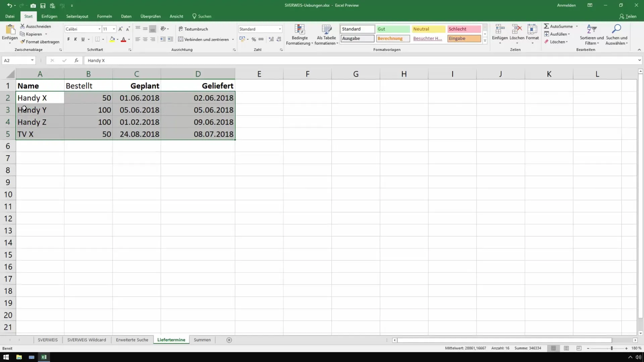Viewport: 644px width, 362px height.
Task: Collapse the ribbon with the arrow
Action: [x=639, y=50]
